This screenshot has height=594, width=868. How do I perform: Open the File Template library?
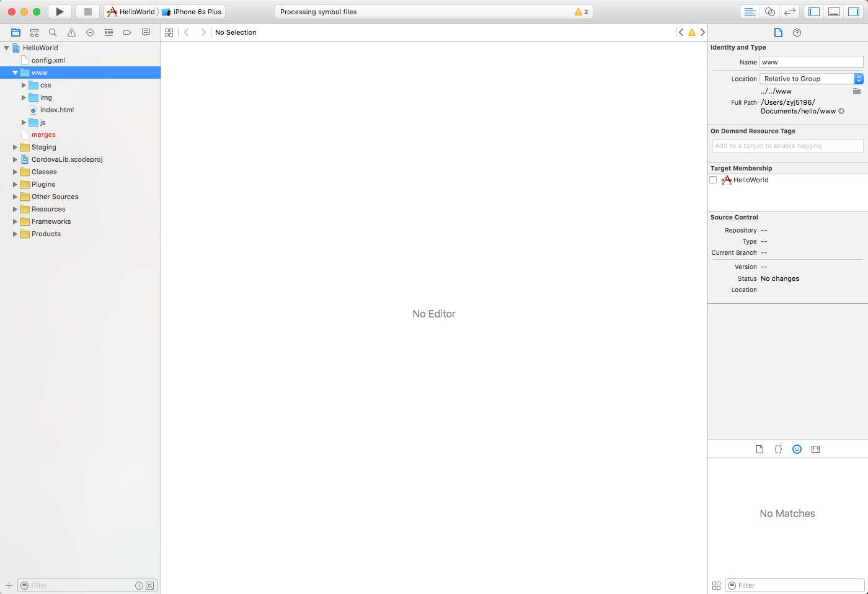[759, 449]
